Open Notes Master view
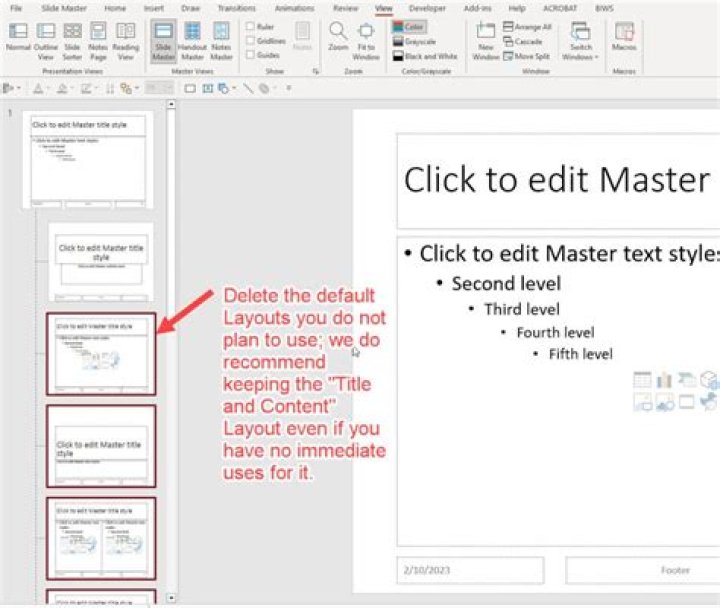Screen dimensions: 720x608 (x=221, y=42)
